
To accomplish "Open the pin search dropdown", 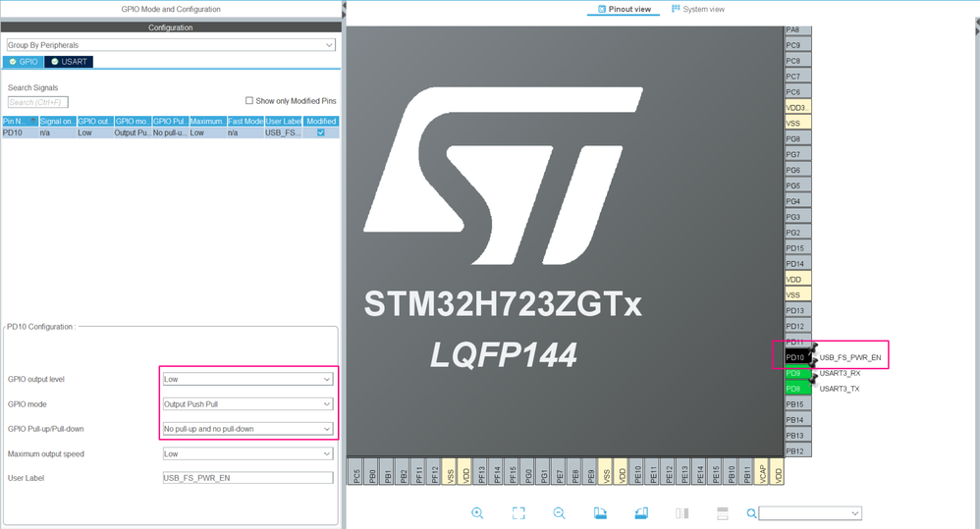I will [x=854, y=513].
